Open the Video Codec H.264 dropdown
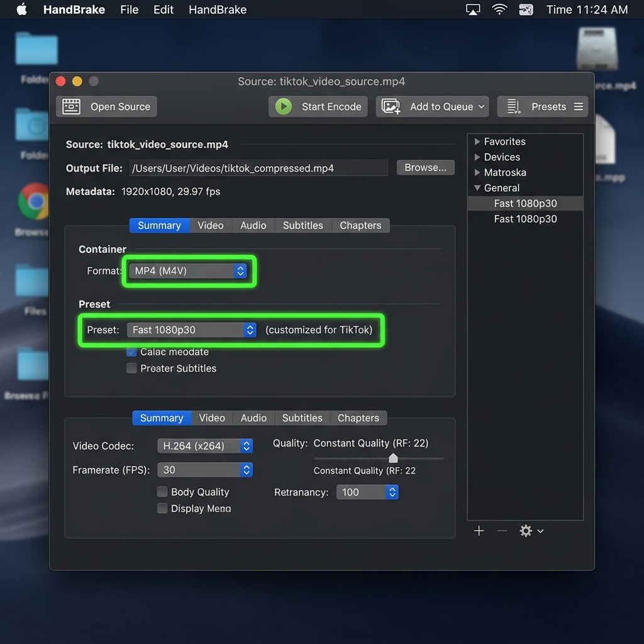The height and width of the screenshot is (644, 644). click(205, 446)
